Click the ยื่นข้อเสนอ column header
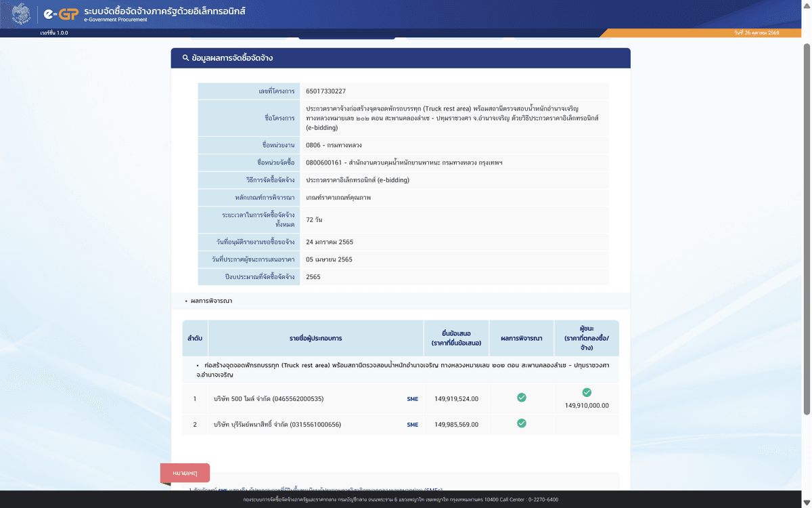Image resolution: width=812 pixels, height=508 pixels. click(x=456, y=338)
